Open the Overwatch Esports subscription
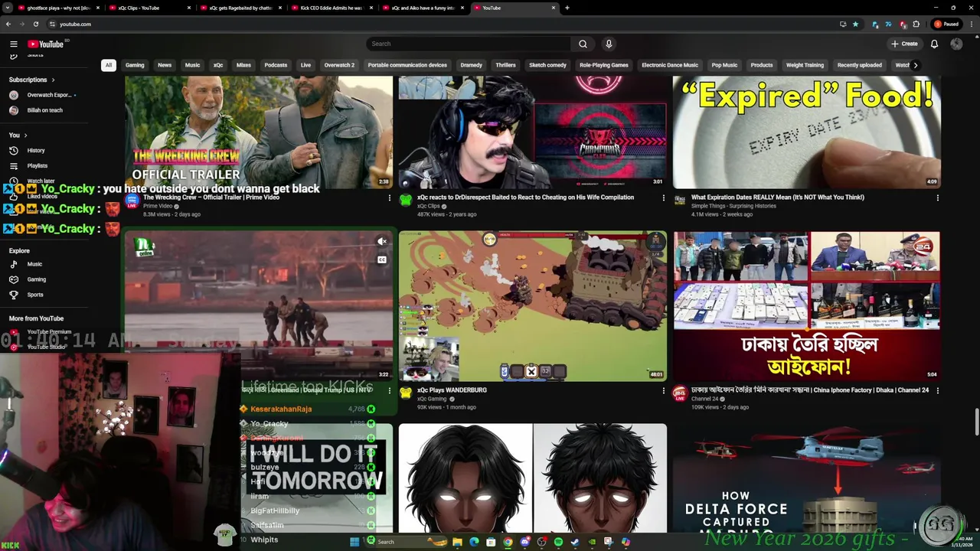The image size is (980, 551). point(47,95)
